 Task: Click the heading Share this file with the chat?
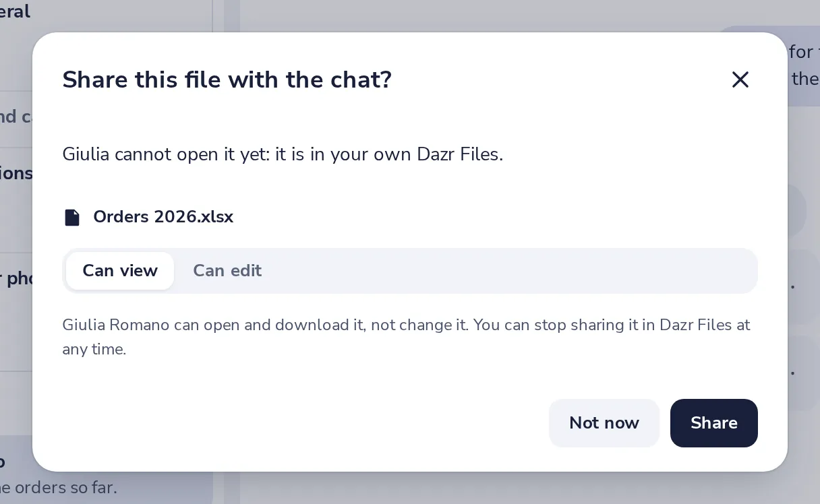[x=227, y=80]
